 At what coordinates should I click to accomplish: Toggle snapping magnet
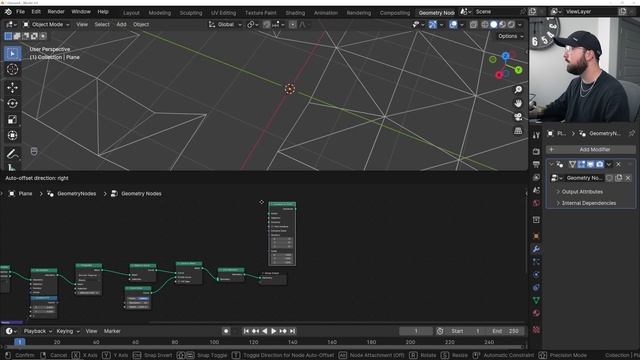[267, 25]
